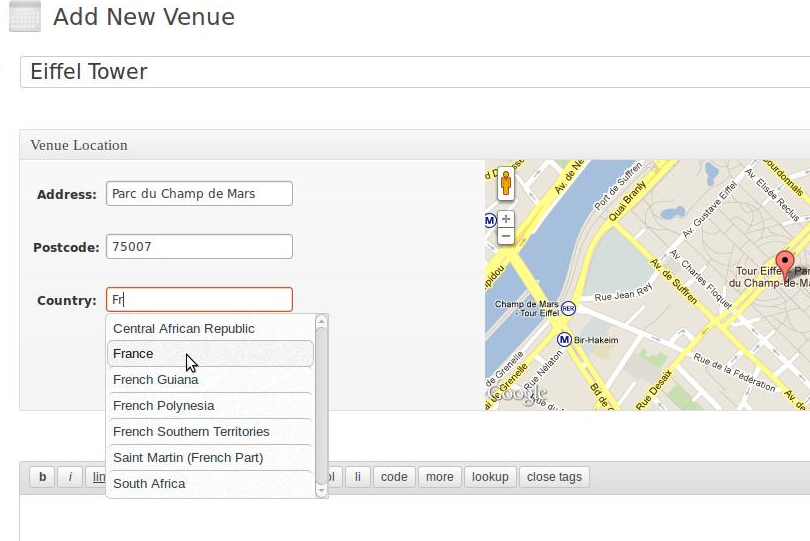
Task: Click the Champ de Mars RER station icon
Action: pos(568,308)
